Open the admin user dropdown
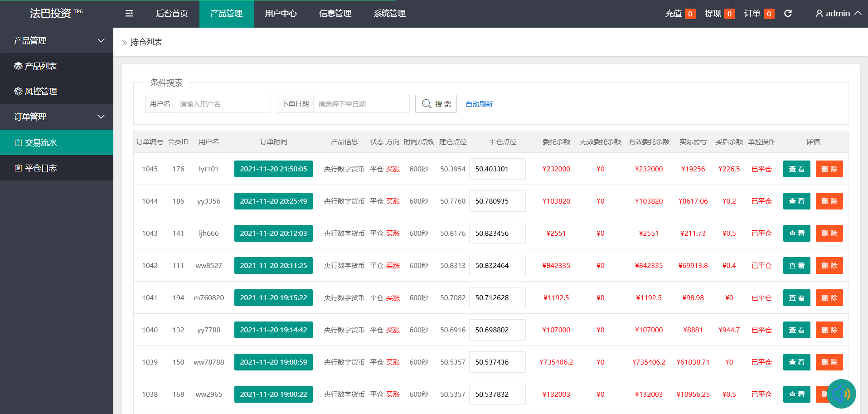The image size is (868, 414). [x=838, y=14]
